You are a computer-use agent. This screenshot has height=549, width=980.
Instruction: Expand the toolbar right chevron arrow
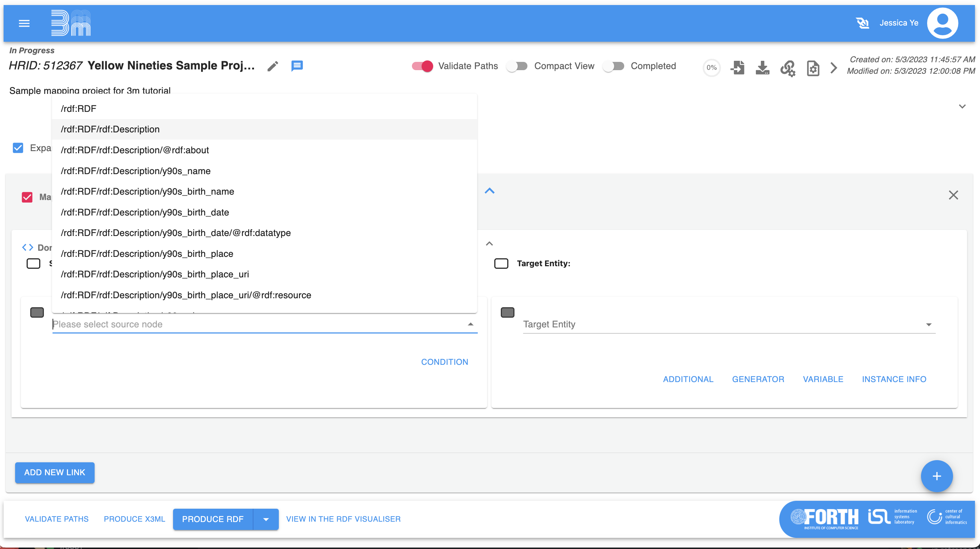(833, 68)
